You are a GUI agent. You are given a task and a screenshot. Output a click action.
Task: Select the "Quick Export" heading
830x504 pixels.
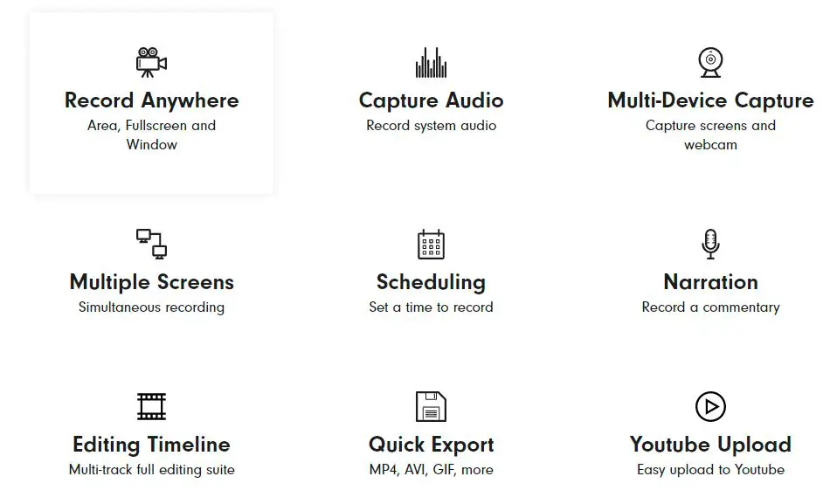click(431, 445)
